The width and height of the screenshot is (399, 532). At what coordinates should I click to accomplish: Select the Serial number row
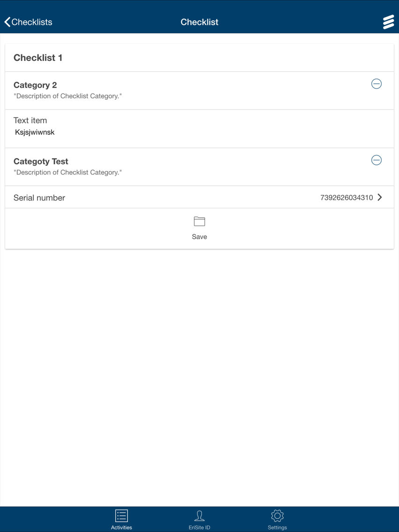click(x=199, y=197)
